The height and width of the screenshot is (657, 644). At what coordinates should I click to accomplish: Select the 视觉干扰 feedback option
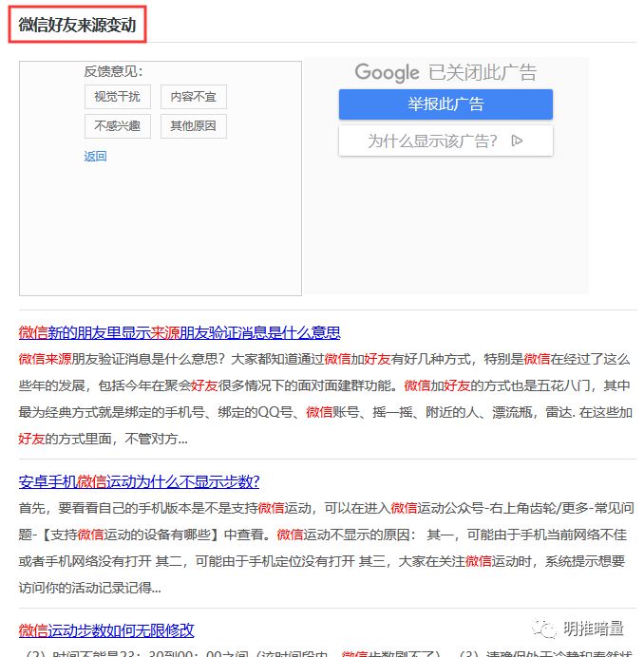click(x=118, y=97)
